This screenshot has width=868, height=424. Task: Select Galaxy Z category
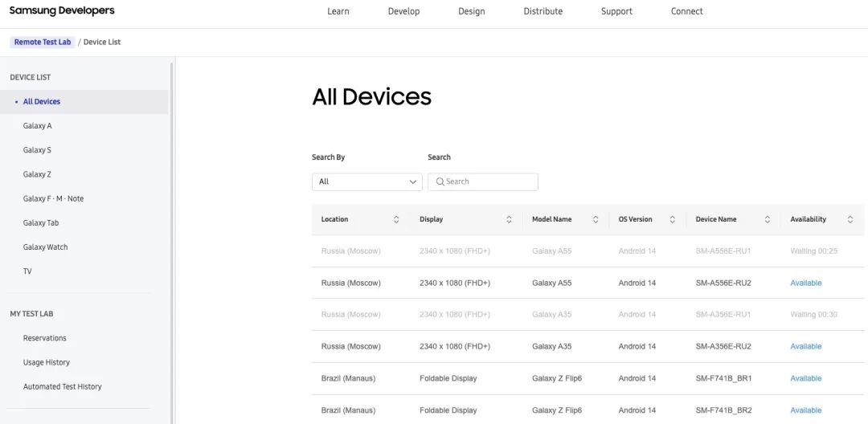tap(37, 175)
